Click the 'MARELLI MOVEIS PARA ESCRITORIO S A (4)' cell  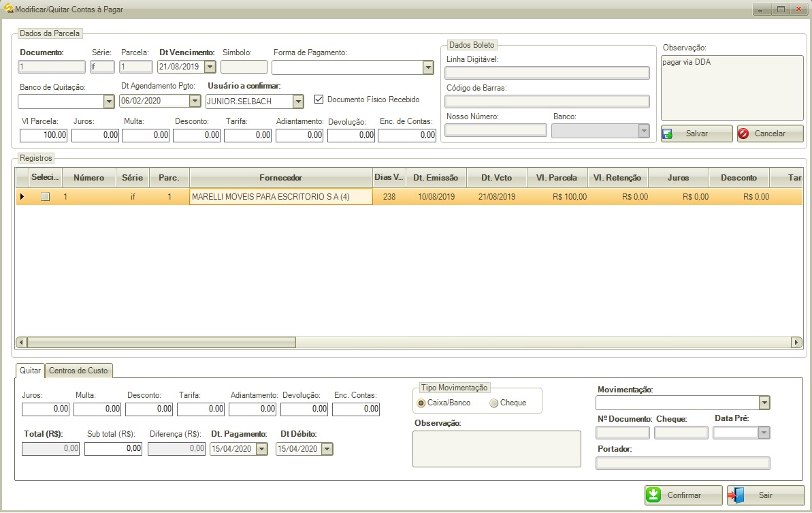280,196
